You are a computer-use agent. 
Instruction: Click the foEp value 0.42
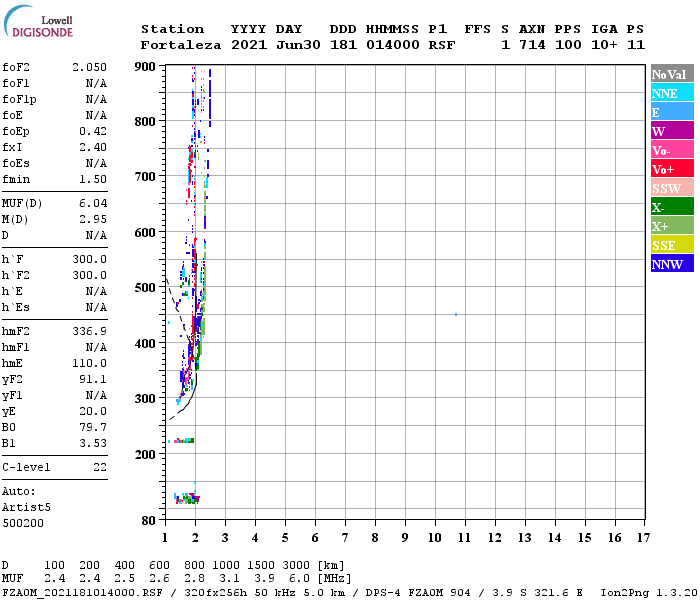pos(93,131)
